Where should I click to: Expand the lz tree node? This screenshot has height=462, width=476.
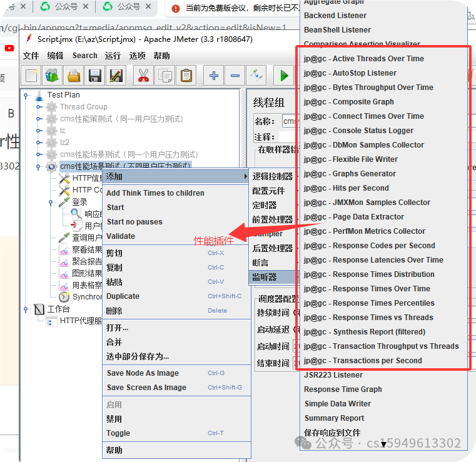(x=39, y=131)
